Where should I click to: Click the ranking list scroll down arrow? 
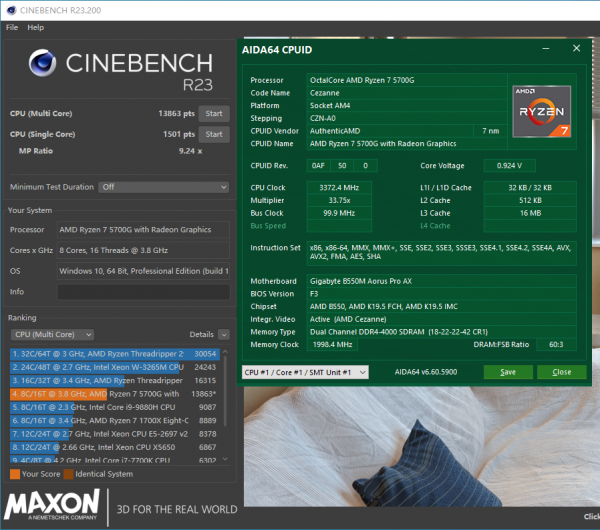click(225, 459)
